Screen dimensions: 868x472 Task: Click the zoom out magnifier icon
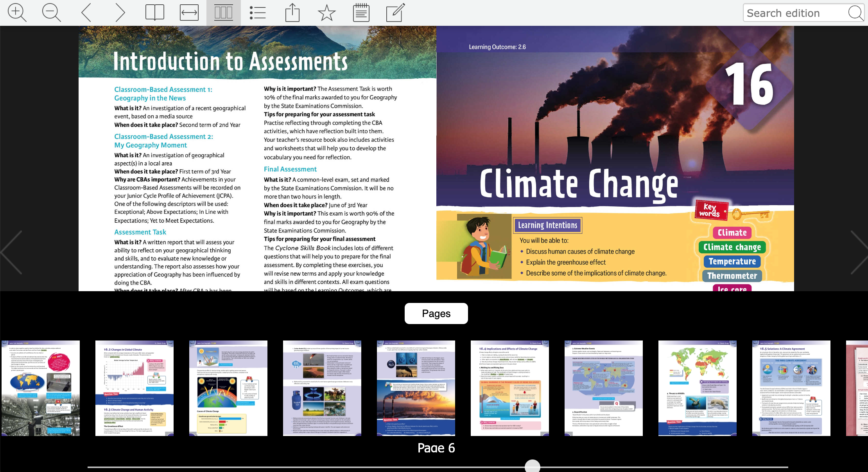click(52, 13)
